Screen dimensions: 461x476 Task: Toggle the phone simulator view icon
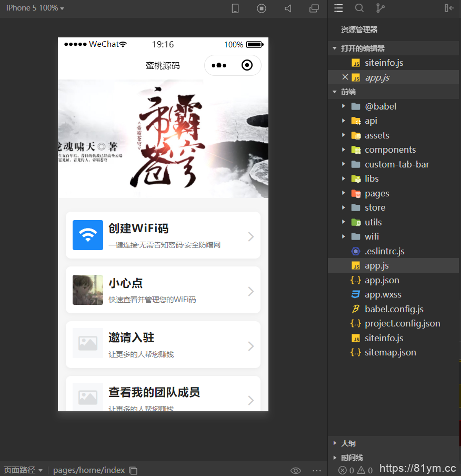(235, 8)
